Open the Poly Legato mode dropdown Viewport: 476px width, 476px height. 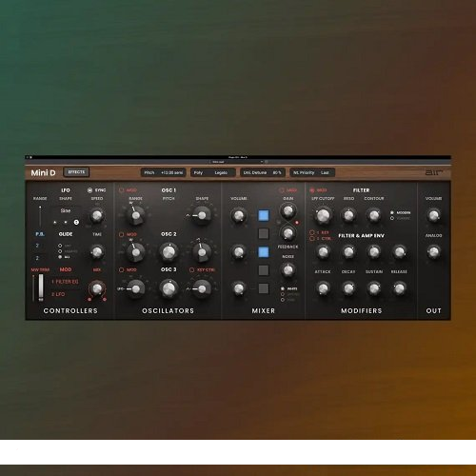pos(213,172)
